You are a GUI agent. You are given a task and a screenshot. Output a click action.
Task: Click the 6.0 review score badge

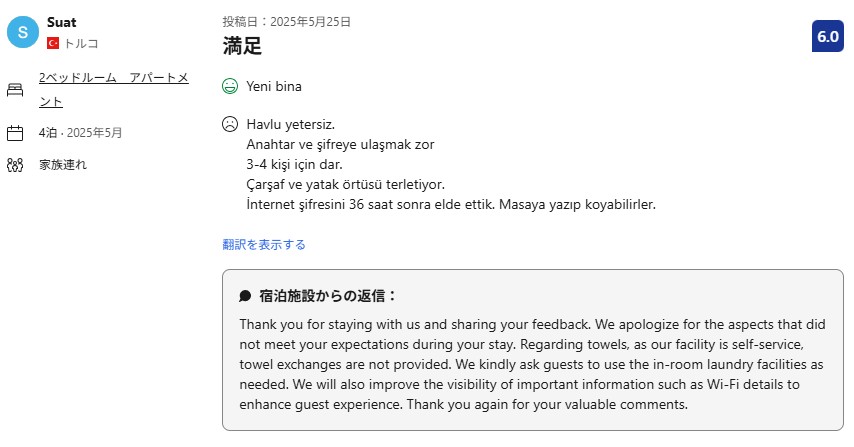828,37
